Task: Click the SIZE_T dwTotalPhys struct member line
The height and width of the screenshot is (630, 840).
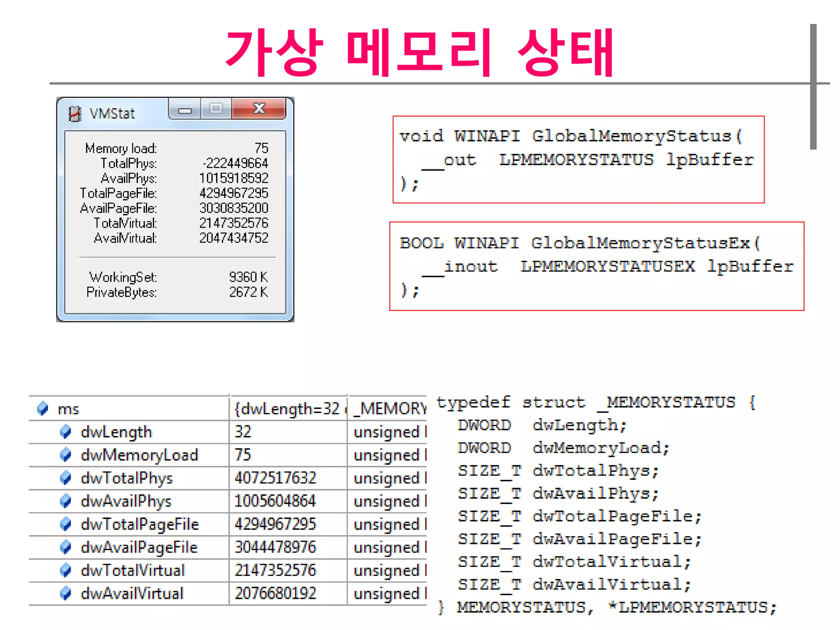Action: pos(558,471)
